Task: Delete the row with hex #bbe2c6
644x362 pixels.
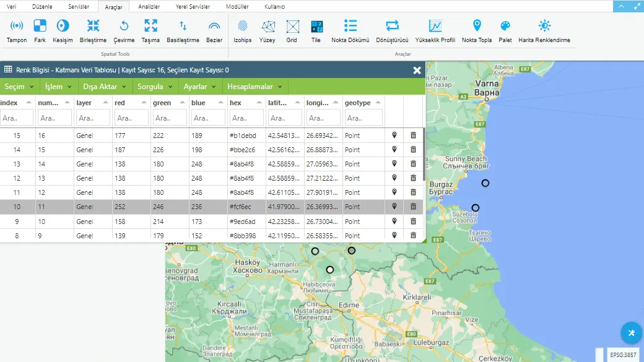Action: (413, 149)
